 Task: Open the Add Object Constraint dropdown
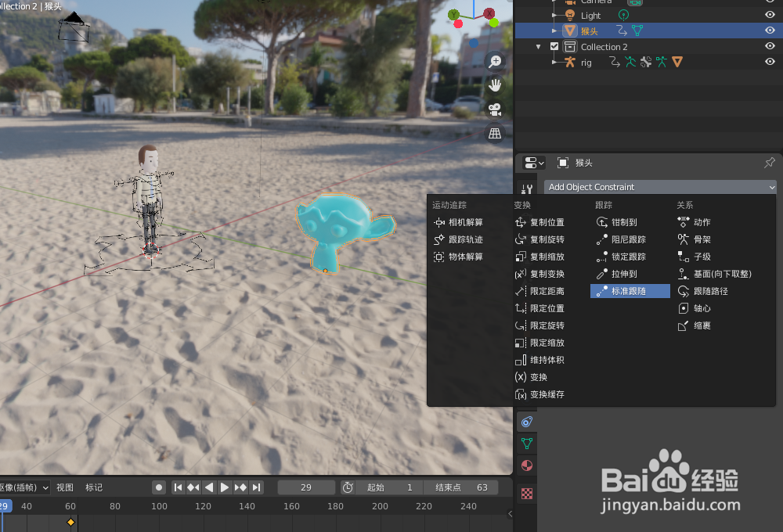click(x=660, y=187)
